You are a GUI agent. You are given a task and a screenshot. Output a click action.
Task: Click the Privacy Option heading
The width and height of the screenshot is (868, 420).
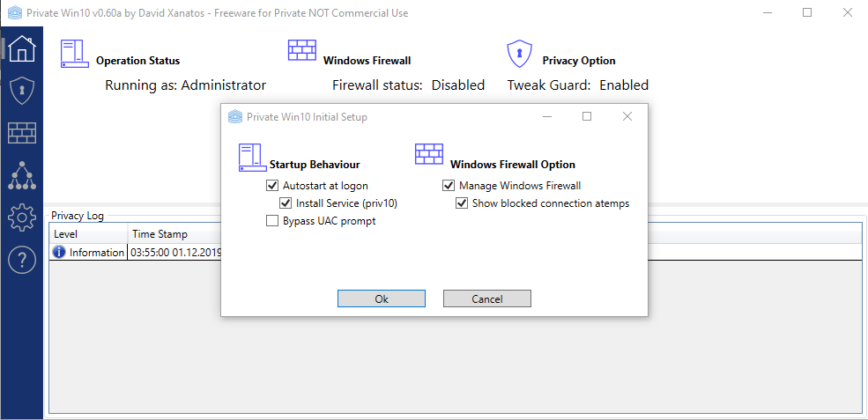coord(578,61)
